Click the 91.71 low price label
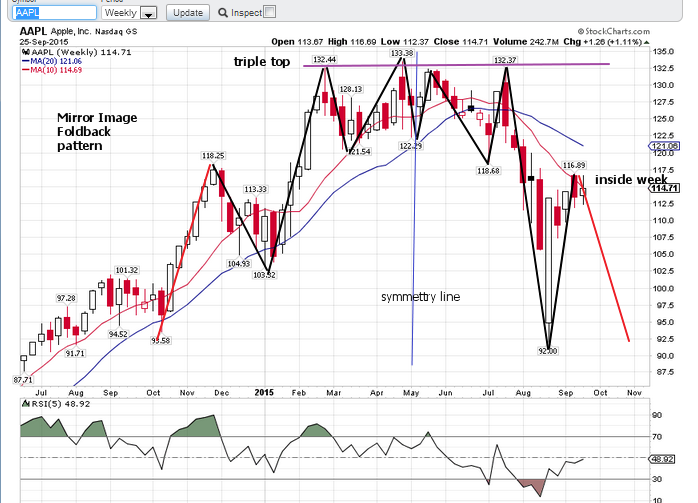The image size is (698, 503). 75,353
